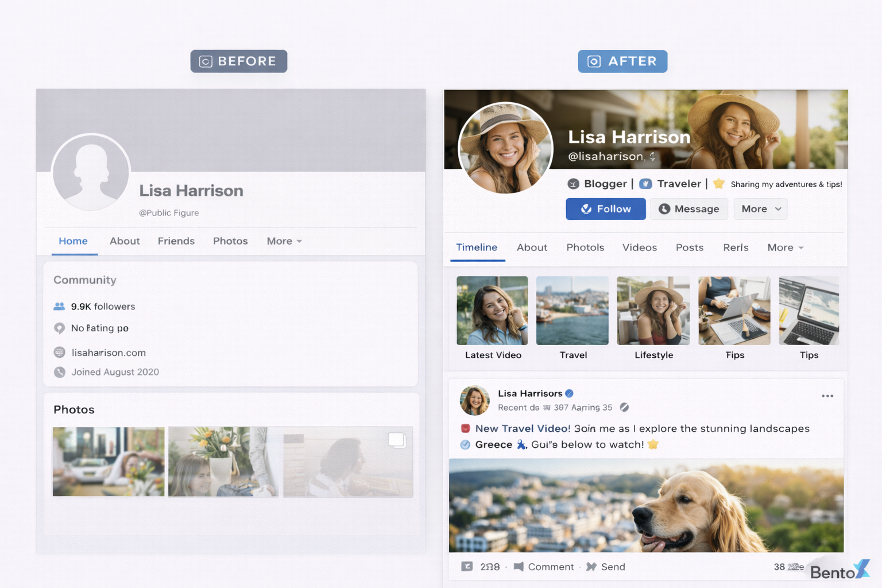The image size is (882, 588).
Task: Select the Travel highlight thumbnail
Action: (572, 311)
